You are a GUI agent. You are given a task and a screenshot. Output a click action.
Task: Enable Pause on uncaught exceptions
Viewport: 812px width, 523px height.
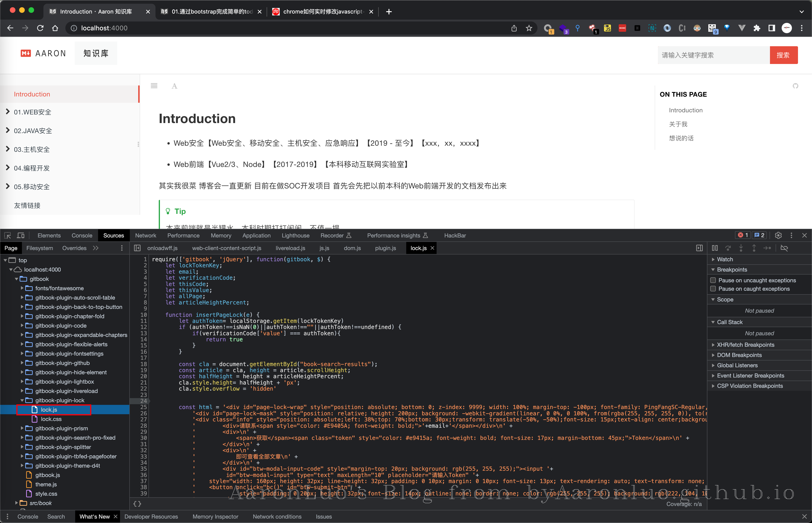coord(713,280)
